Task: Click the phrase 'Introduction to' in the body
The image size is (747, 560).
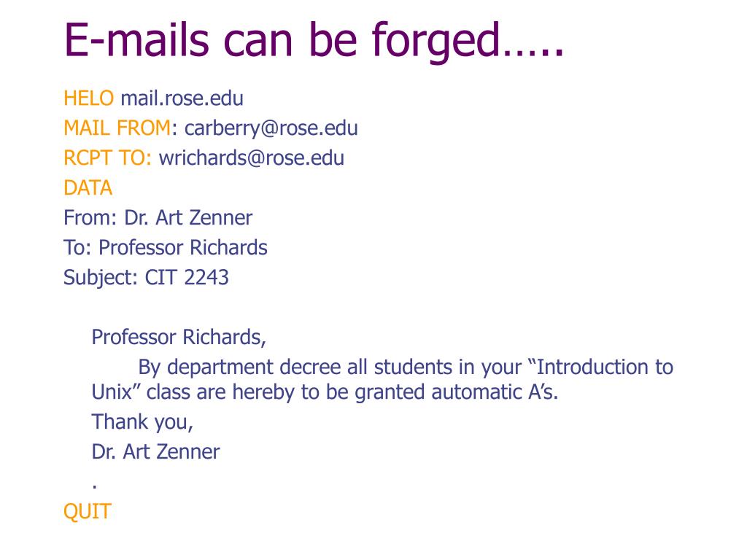Action: pos(605,367)
